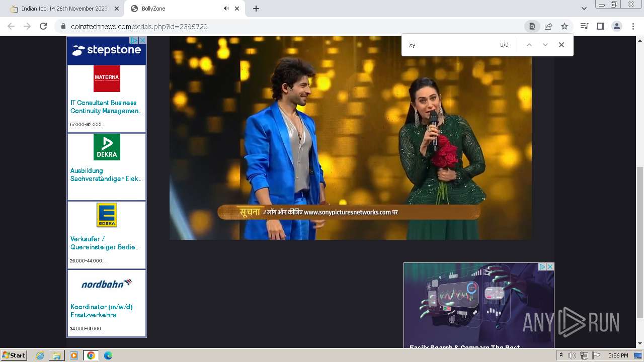The image size is (644, 362).
Task: Click the find bar text field
Action: click(450, 45)
